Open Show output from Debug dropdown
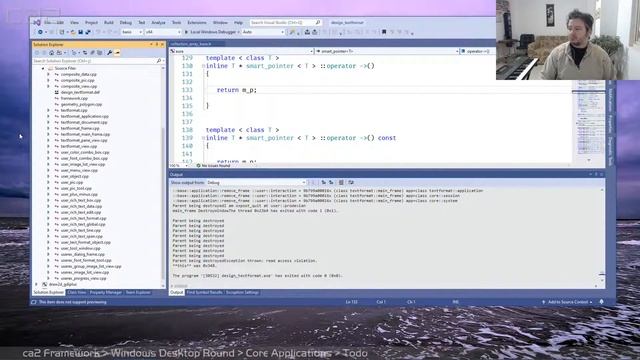Image resolution: width=640 pixels, height=360 pixels. pos(256,182)
